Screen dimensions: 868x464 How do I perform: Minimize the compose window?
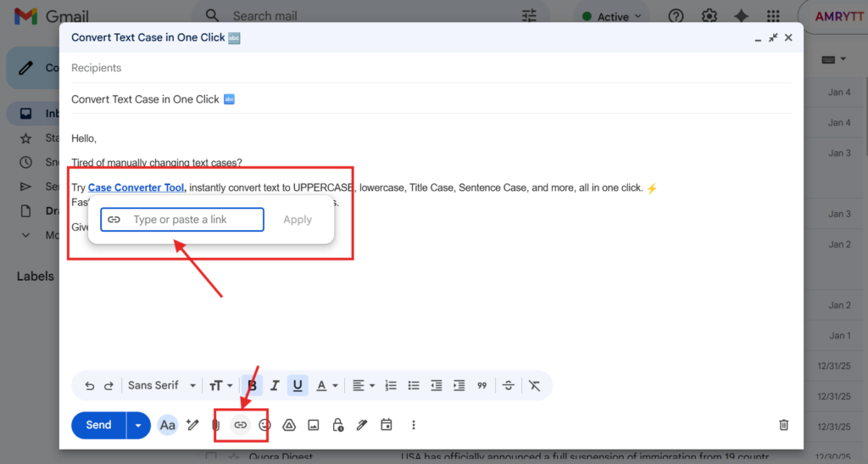[x=758, y=38]
